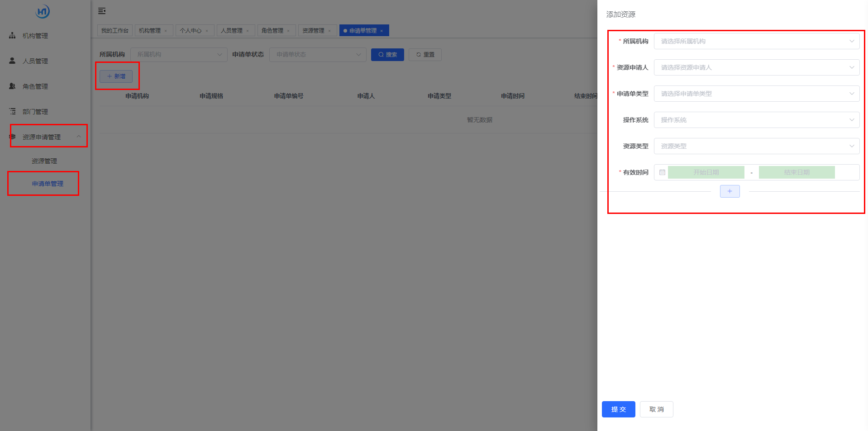Click the 申请类型 column header
This screenshot has height=431, width=868.
[439, 96]
